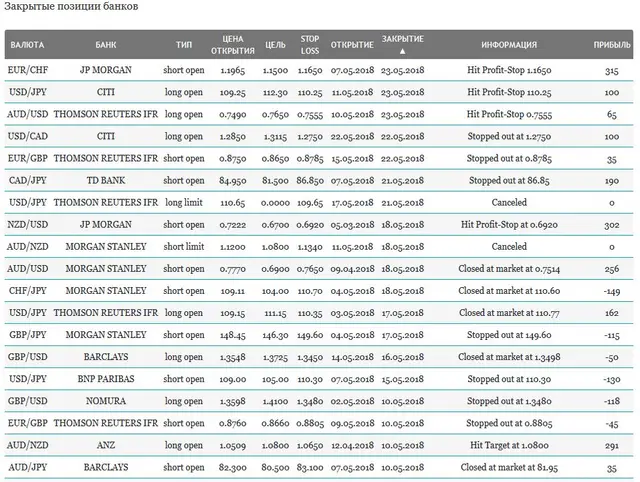This screenshot has width=640, height=482.
Task: Click profit value 302
Action: coord(611,225)
